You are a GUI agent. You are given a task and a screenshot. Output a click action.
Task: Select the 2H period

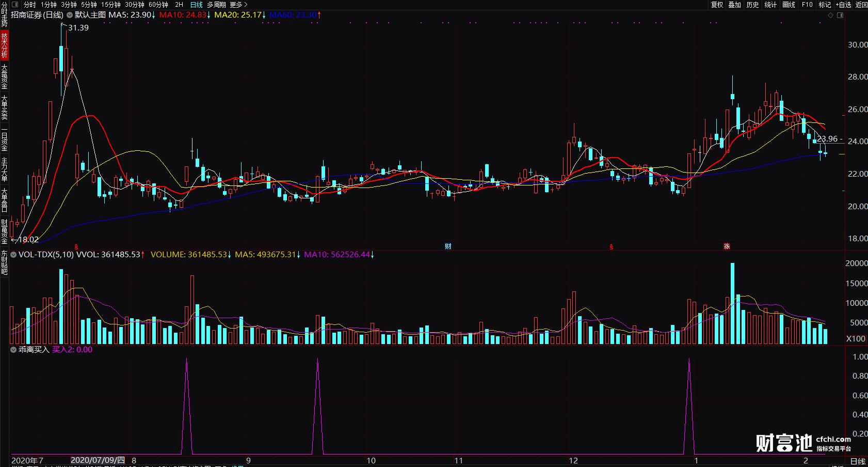tap(179, 5)
